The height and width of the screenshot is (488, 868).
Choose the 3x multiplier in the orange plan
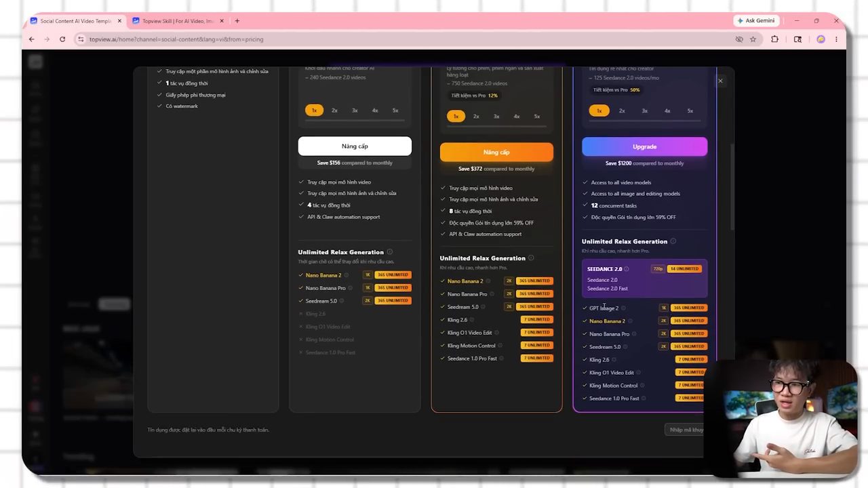(496, 117)
